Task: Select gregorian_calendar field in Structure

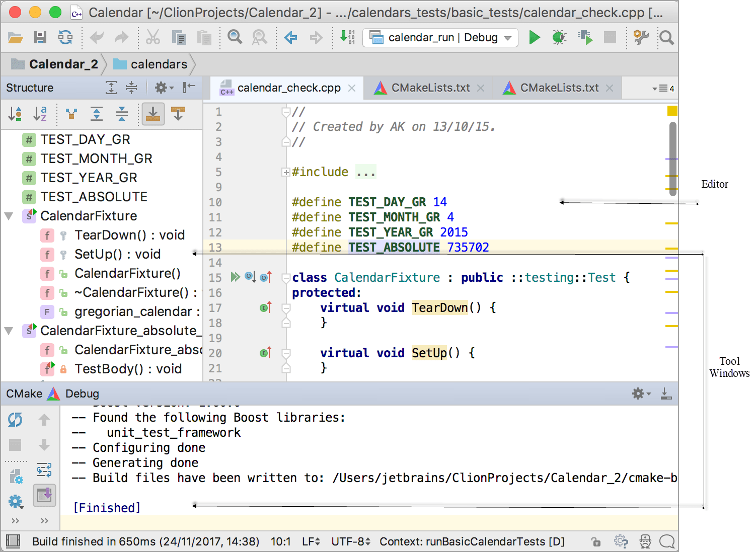Action: click(121, 311)
